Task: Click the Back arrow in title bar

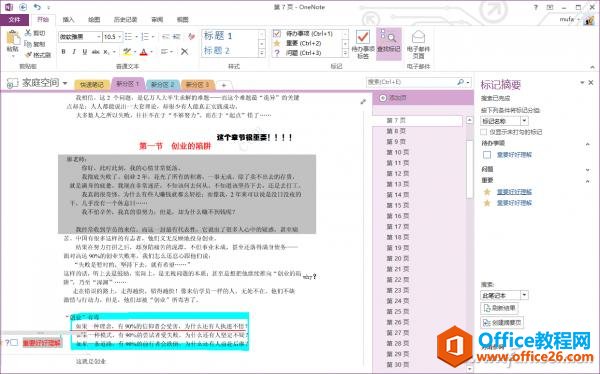Action: [23, 7]
